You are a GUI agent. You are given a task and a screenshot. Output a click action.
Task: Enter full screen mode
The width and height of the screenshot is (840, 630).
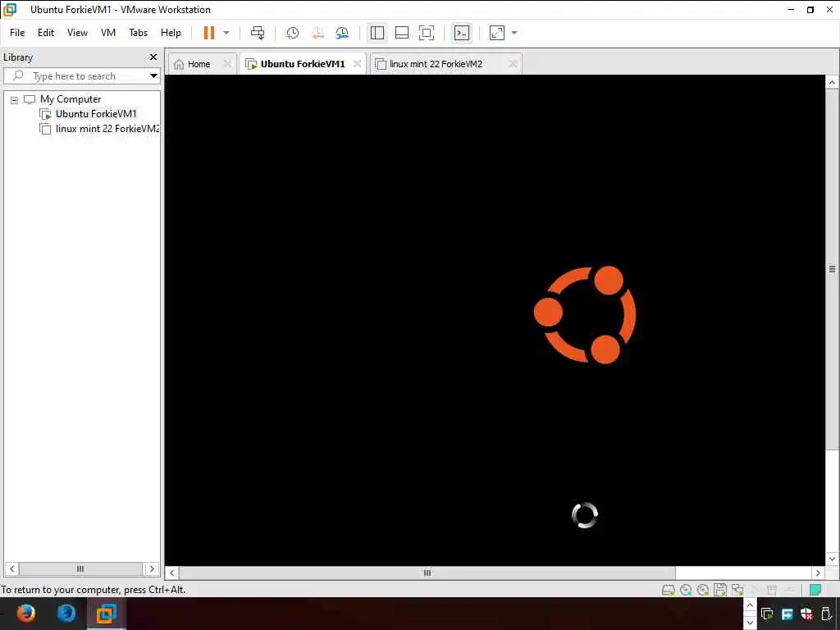(427, 33)
